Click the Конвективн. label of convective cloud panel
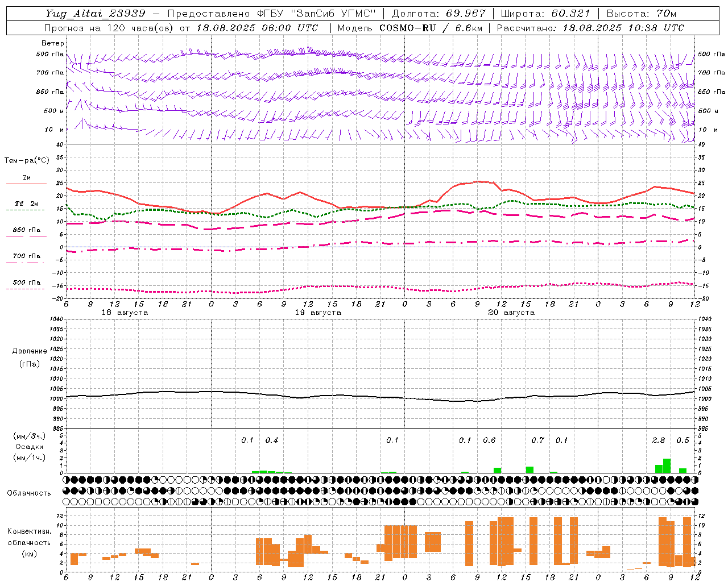 pyautogui.click(x=29, y=531)
